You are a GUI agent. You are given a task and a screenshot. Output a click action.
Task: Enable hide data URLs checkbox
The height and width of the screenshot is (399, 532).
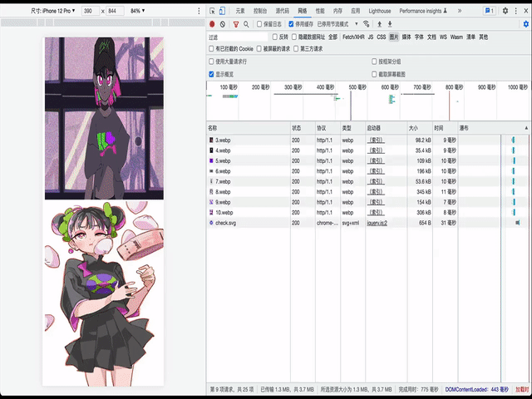(294, 37)
